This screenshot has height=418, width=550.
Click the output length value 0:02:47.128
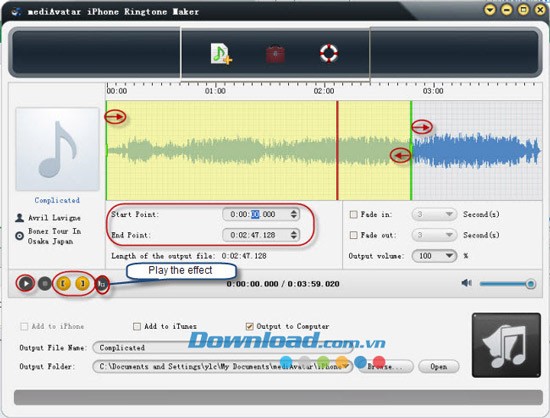(x=244, y=256)
